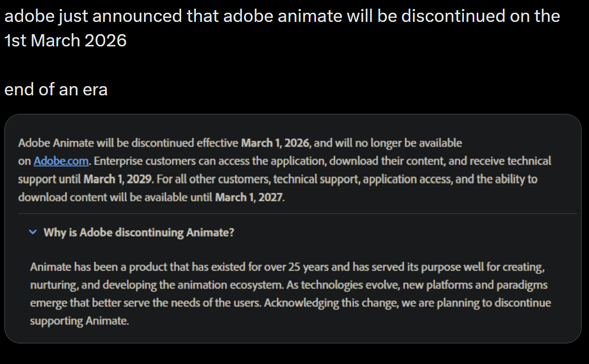This screenshot has height=364, width=589.
Task: Collapse the chevron beside the Animate question
Action: (x=33, y=232)
